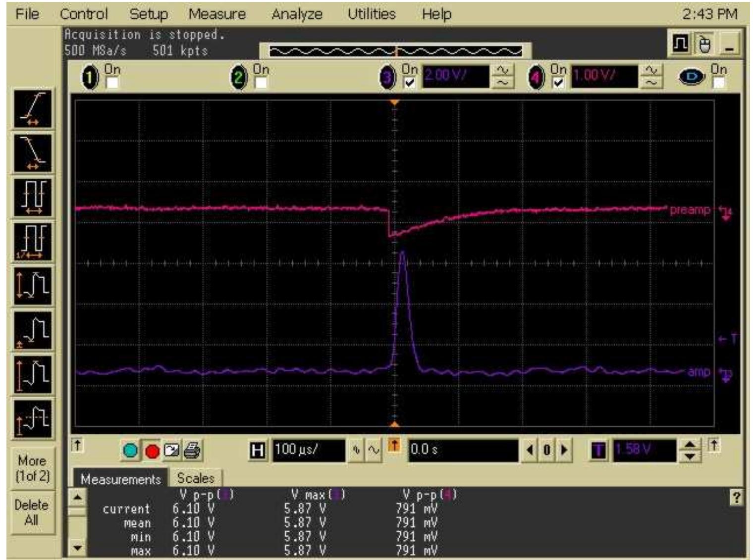753x560 pixels.
Task: Click the preamp waveform label
Action: pos(690,210)
